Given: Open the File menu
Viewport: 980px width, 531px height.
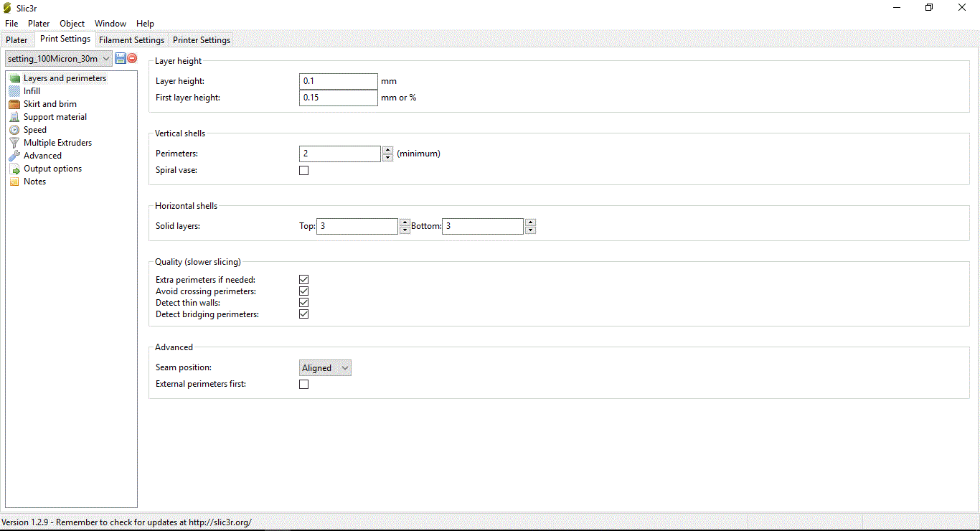Looking at the screenshot, I should coord(11,24).
